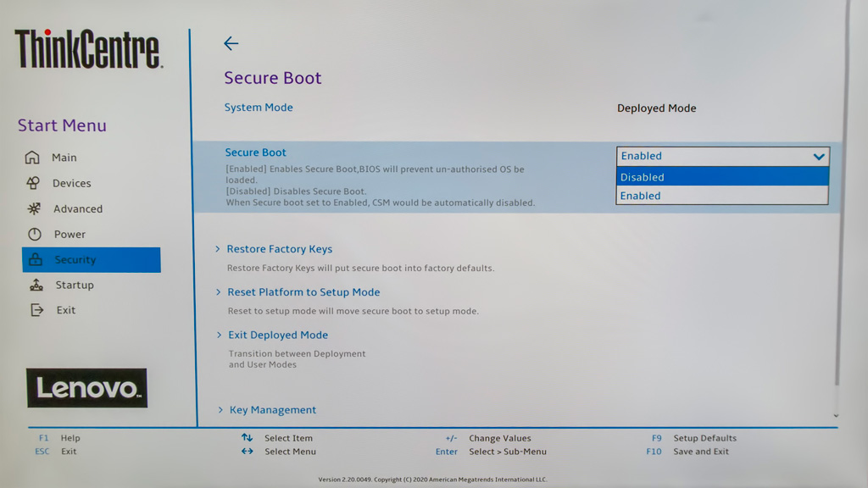This screenshot has height=488, width=868.
Task: Click the System Mode label
Action: click(x=259, y=108)
